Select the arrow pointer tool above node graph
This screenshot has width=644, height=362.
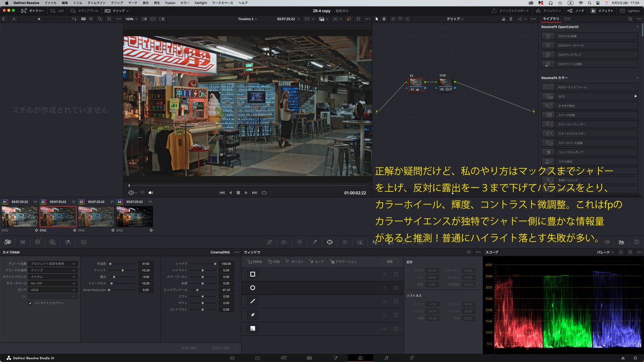point(377,19)
